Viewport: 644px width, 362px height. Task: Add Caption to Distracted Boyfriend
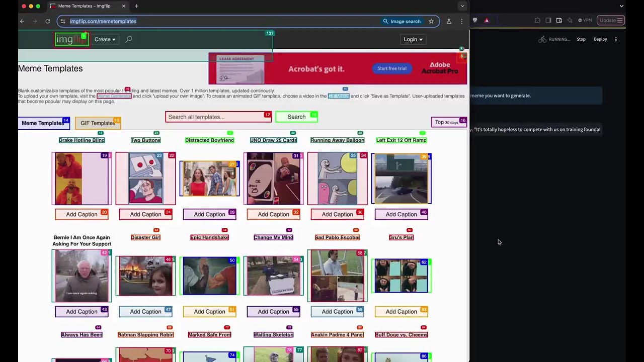tap(209, 214)
